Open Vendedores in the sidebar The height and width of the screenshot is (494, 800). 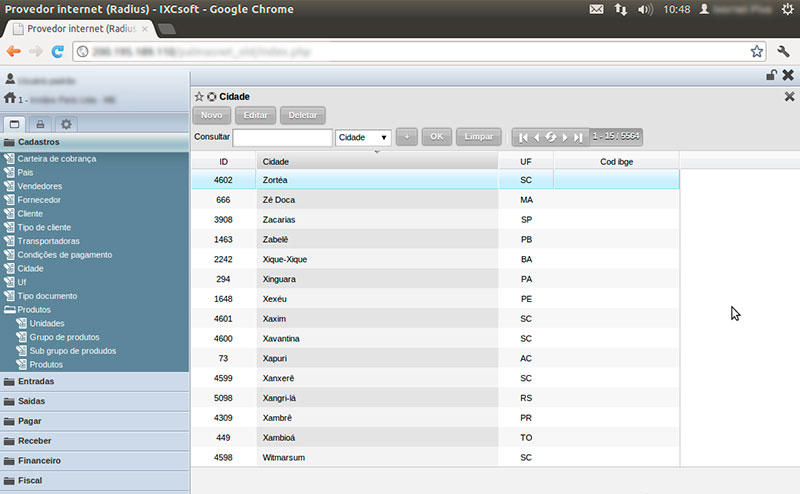coord(39,186)
